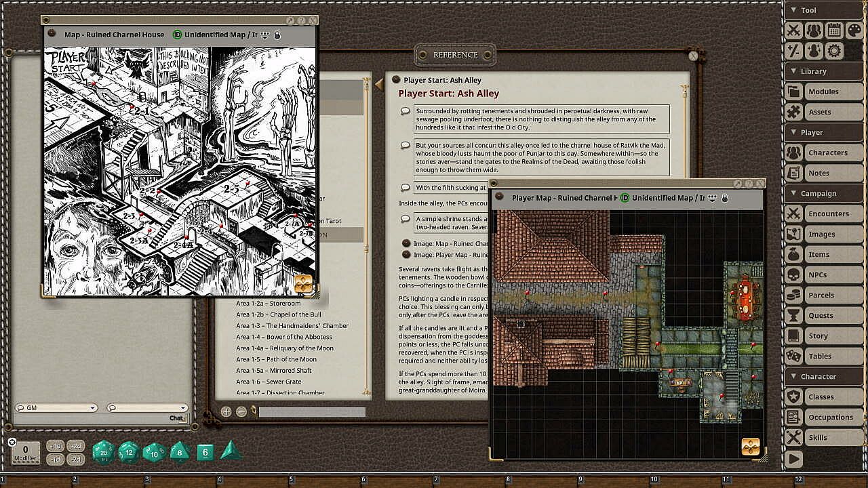Image resolution: width=868 pixels, height=488 pixels.
Task: Open the Party Sheet tool icon
Action: (x=814, y=30)
